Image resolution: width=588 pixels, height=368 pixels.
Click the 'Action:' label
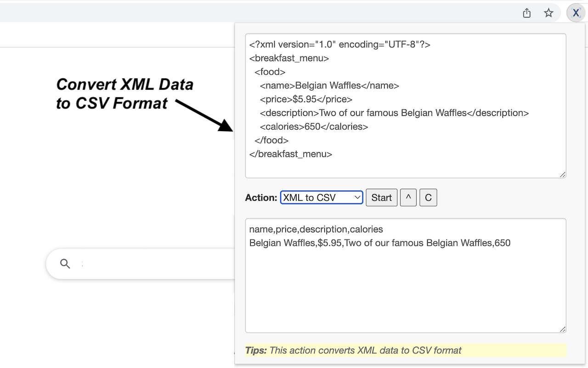click(261, 198)
